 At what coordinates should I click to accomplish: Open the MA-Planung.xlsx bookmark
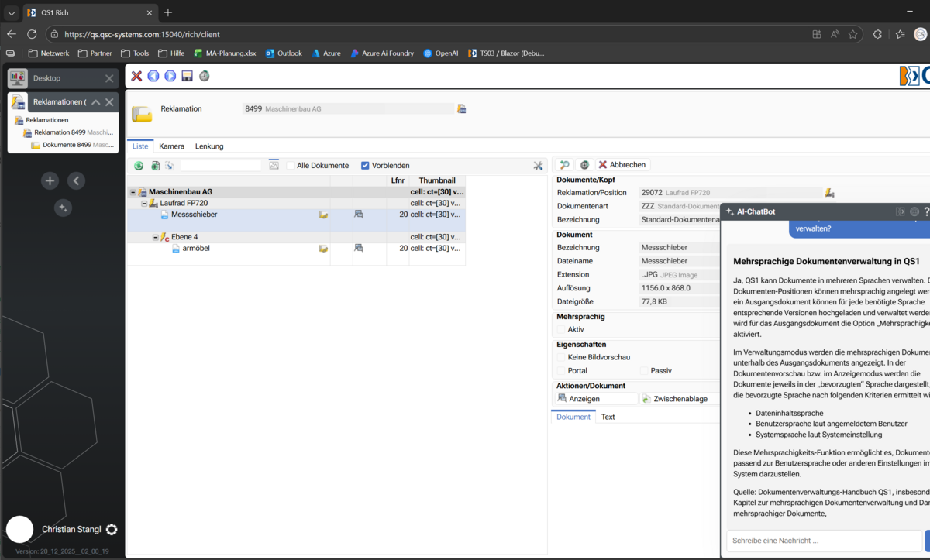225,53
